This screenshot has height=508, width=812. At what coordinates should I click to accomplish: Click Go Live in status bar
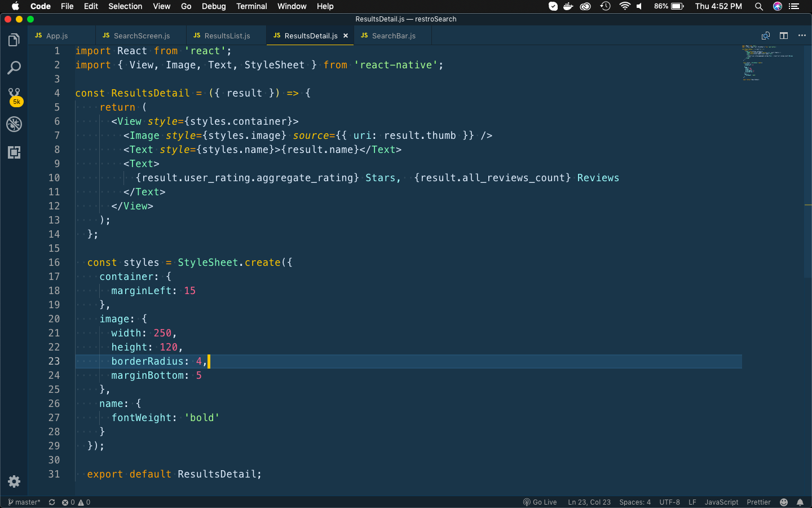click(x=540, y=502)
